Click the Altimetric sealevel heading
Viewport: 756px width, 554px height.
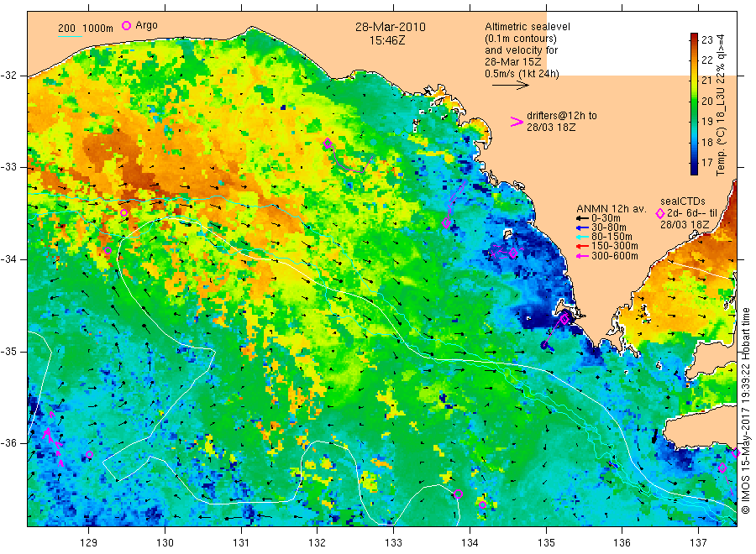pyautogui.click(x=528, y=27)
